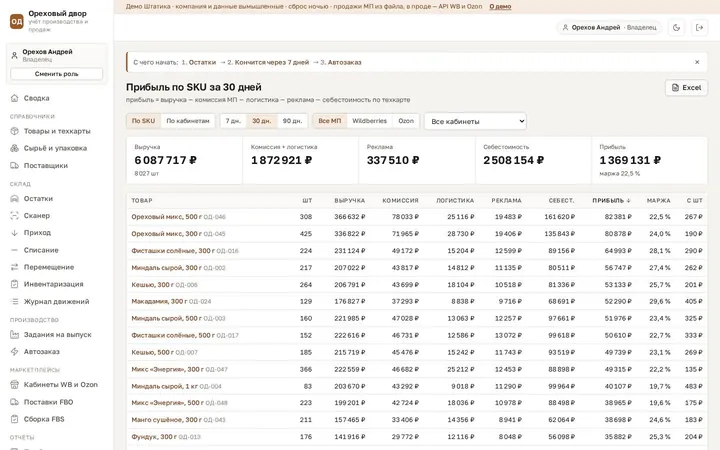Click the Задания на выпуск icon
720x450 pixels.
tap(14, 334)
